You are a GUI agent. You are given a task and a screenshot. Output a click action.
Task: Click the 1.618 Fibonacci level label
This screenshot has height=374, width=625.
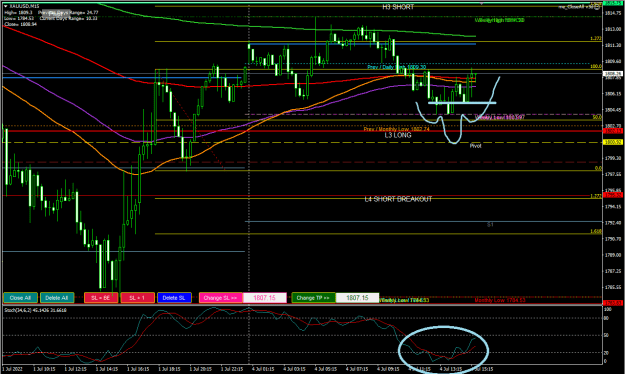pos(596,231)
